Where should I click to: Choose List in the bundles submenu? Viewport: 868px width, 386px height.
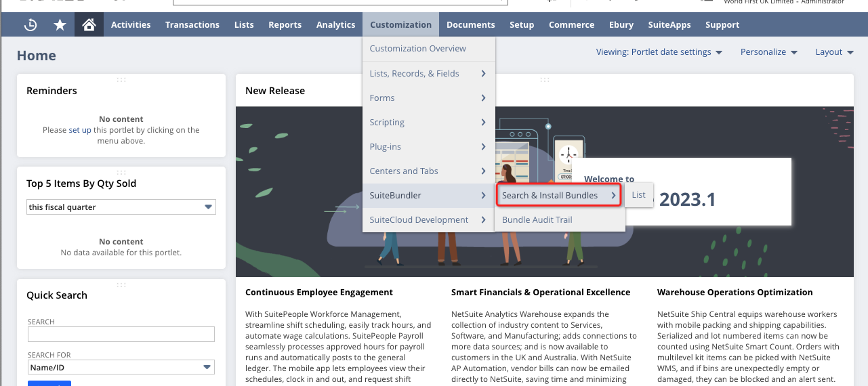point(638,195)
